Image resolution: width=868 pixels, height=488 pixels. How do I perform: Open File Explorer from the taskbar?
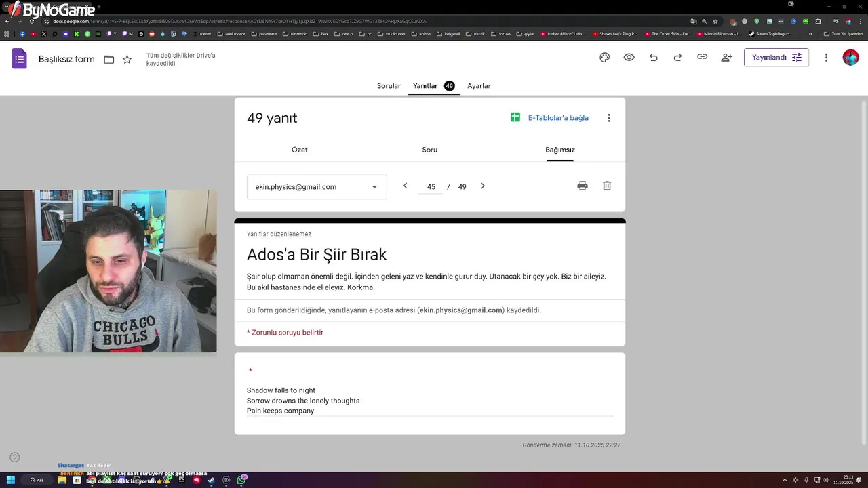(x=62, y=480)
